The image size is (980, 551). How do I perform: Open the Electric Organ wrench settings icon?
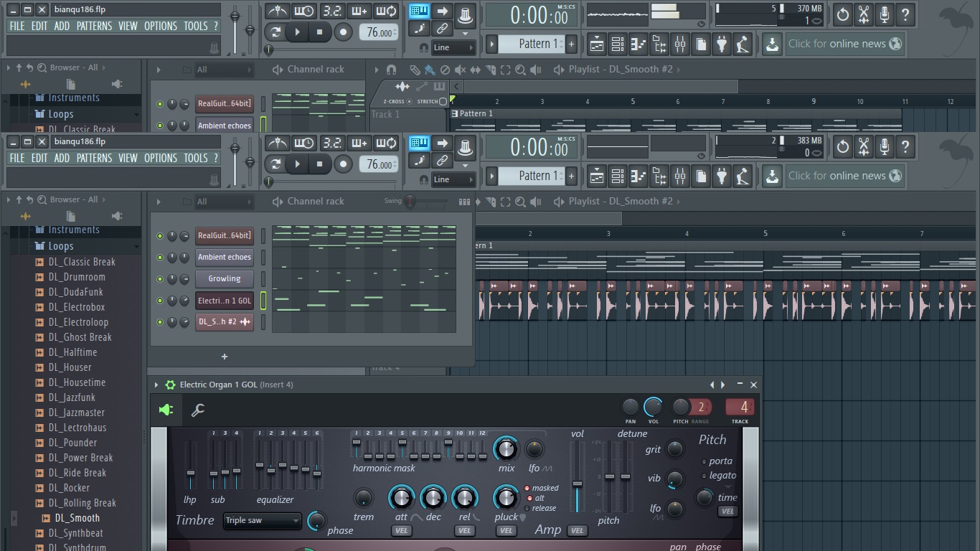pyautogui.click(x=198, y=410)
